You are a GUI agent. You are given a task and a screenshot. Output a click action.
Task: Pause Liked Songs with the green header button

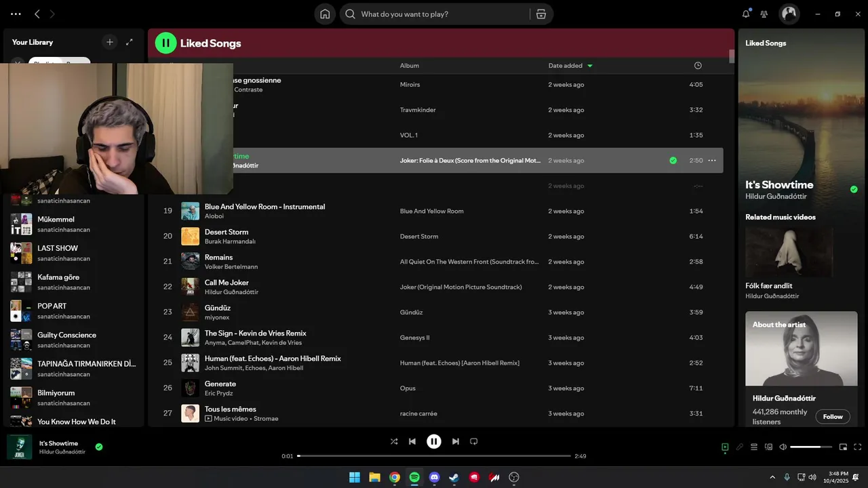(165, 43)
